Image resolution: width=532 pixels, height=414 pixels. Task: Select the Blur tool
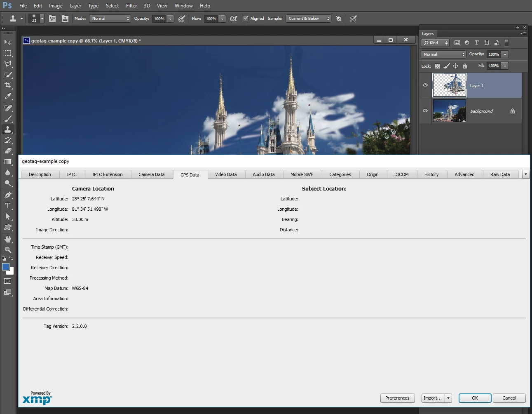pyautogui.click(x=8, y=172)
